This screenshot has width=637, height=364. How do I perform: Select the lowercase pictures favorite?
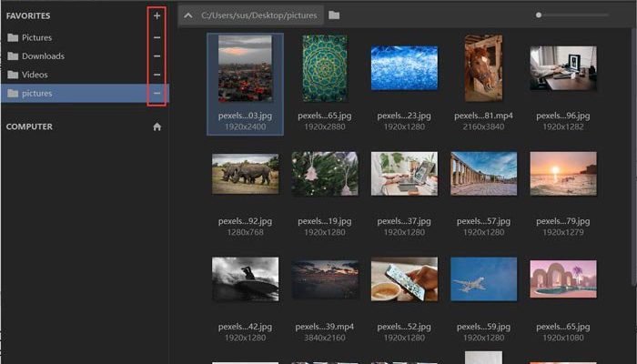[85, 94]
